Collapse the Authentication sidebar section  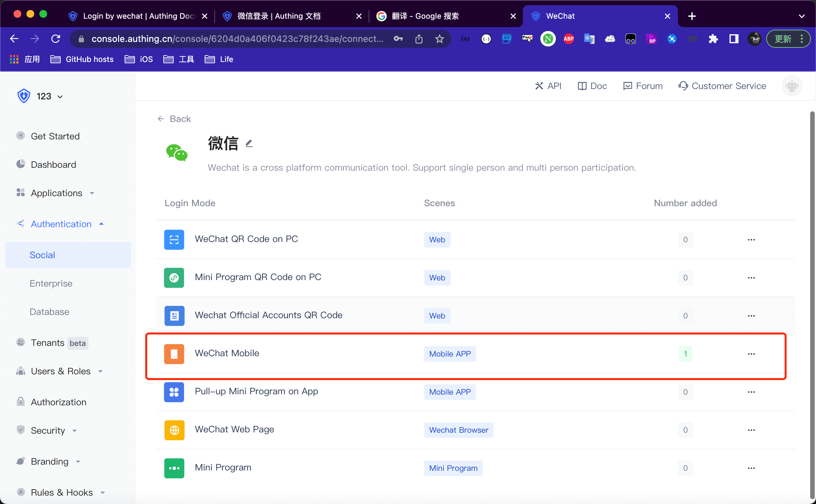click(x=61, y=224)
